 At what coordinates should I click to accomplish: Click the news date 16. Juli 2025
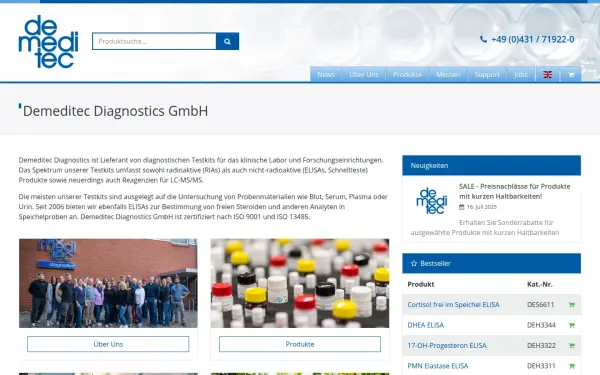click(x=481, y=207)
